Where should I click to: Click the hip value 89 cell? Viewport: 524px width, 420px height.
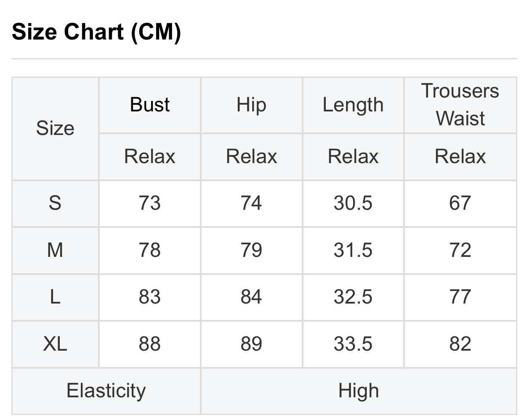point(251,344)
